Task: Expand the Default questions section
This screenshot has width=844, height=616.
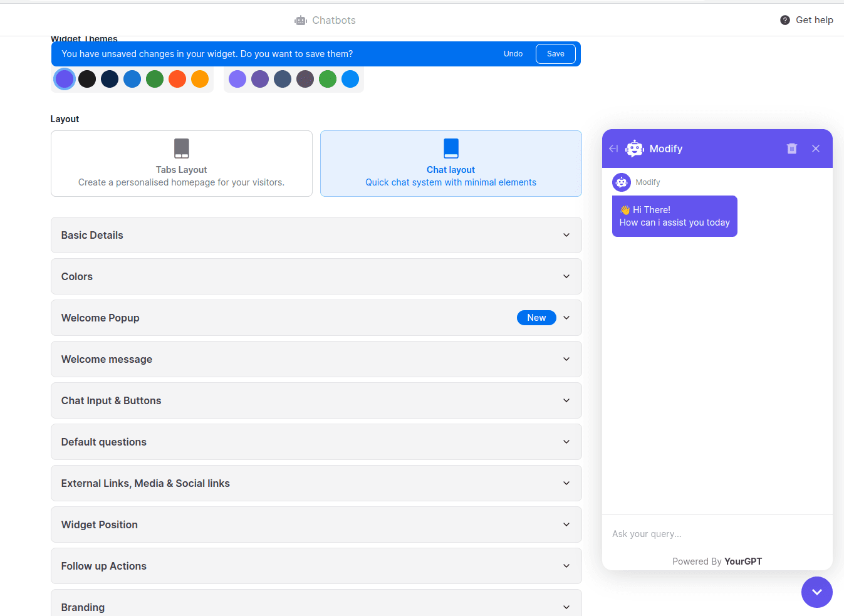Action: (x=316, y=442)
